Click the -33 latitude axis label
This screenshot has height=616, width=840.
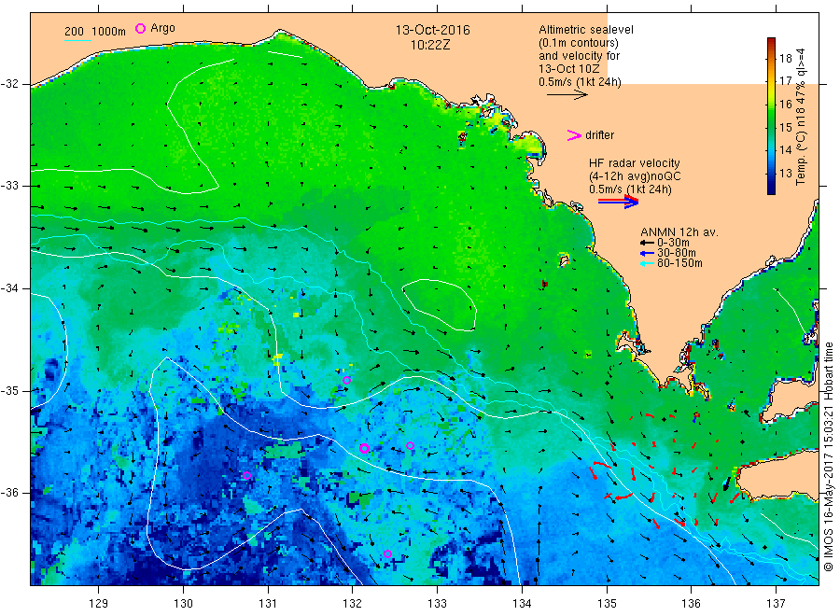click(10, 186)
